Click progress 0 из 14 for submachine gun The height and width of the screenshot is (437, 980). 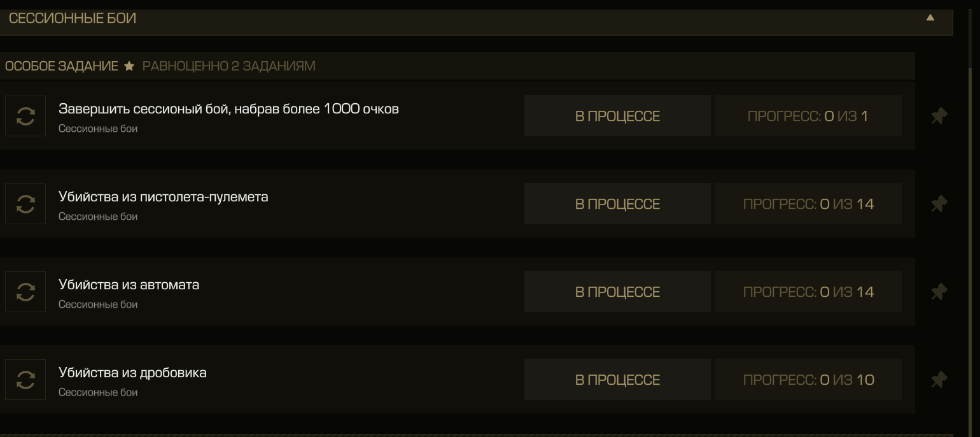coord(808,204)
